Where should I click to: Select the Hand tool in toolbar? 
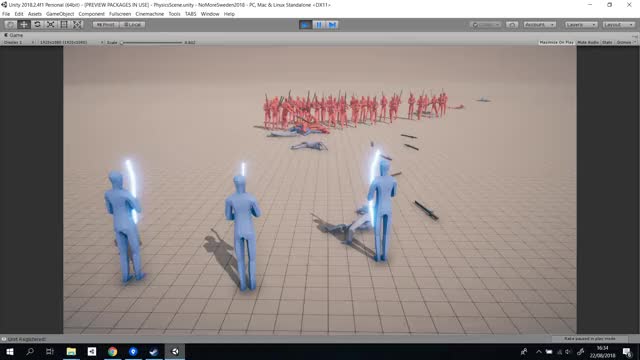10,24
